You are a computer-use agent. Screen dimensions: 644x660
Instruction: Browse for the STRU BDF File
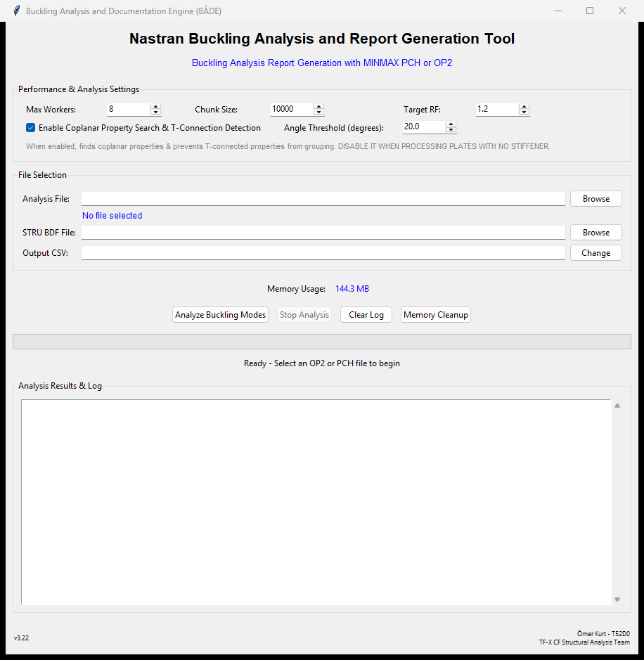(595, 232)
